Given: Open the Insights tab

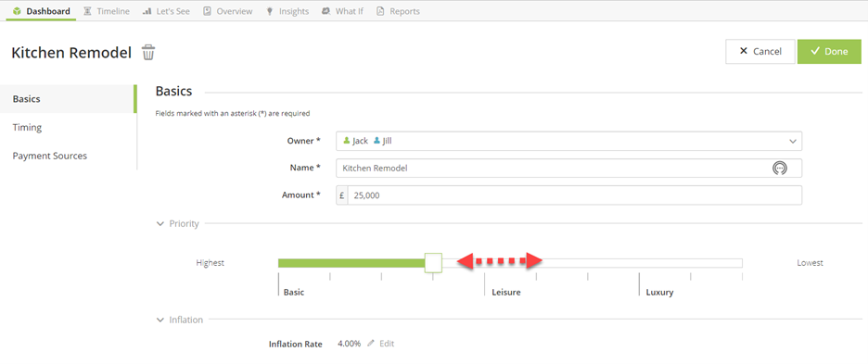Looking at the screenshot, I should click(x=287, y=11).
